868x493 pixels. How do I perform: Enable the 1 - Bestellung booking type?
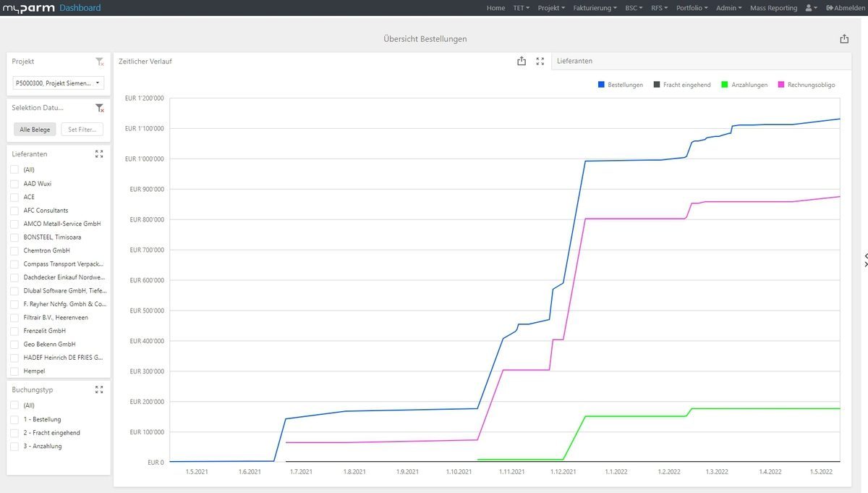[x=14, y=420]
